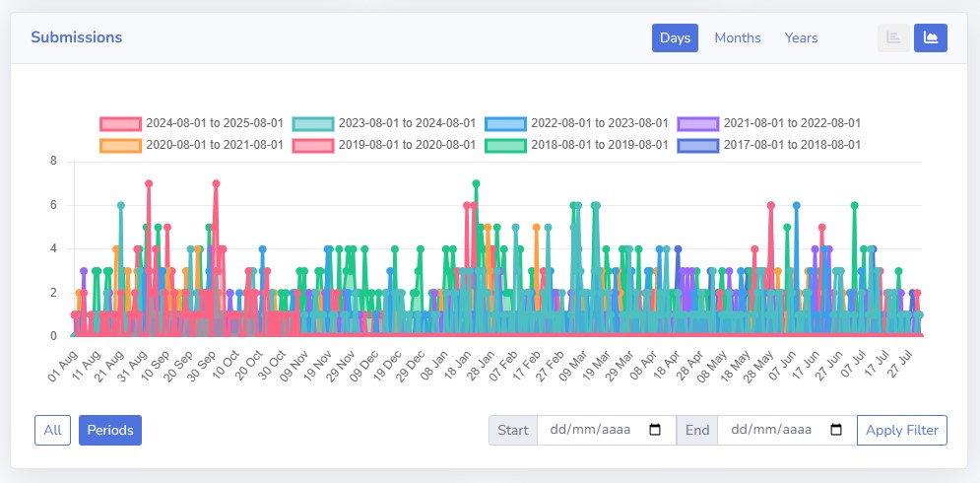Focus the Start date input field
Viewport: 980px width, 483px height.
pos(607,431)
